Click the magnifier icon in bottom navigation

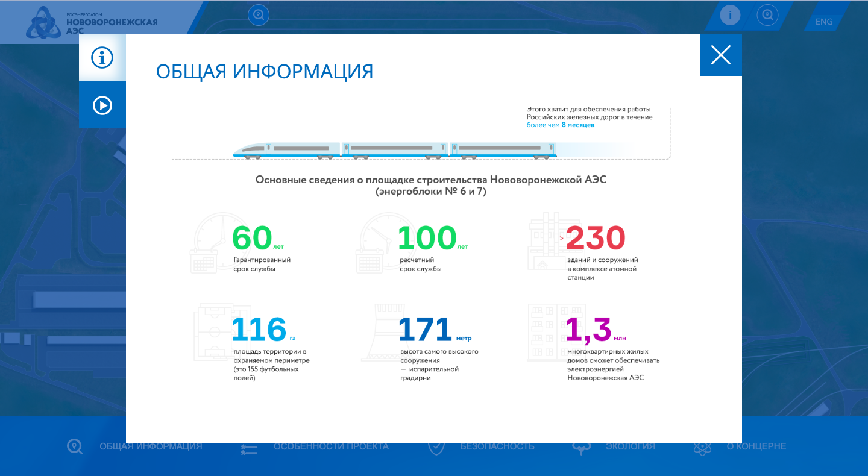(75, 446)
